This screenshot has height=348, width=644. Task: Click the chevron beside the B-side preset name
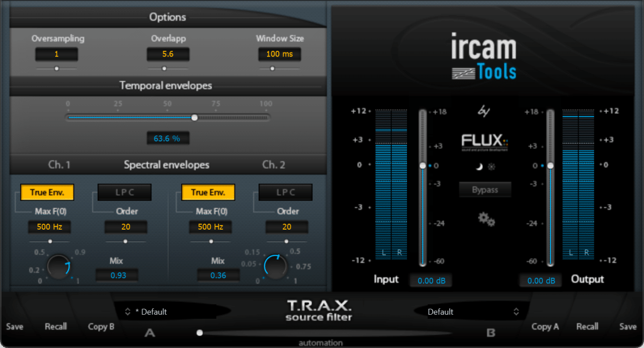click(516, 311)
